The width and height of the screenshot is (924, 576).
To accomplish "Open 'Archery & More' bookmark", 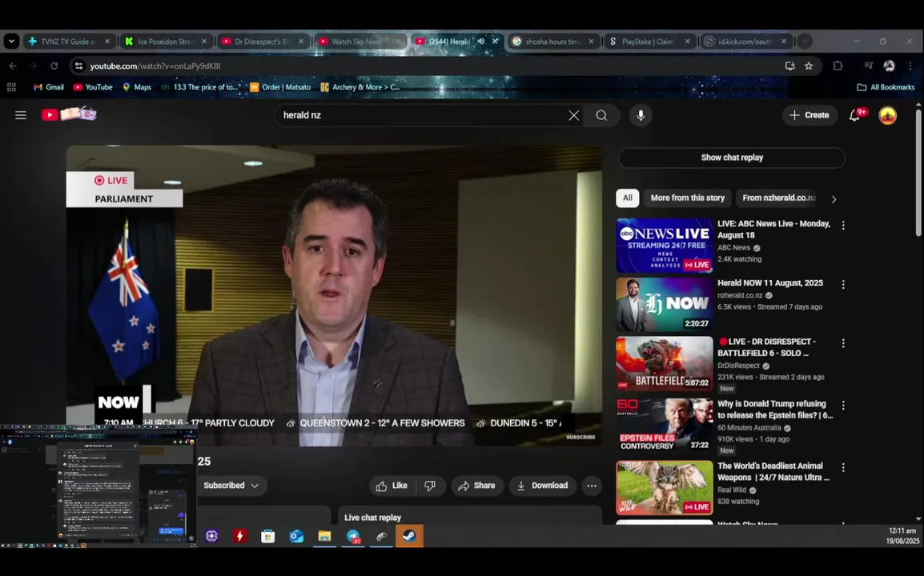I will (x=360, y=87).
